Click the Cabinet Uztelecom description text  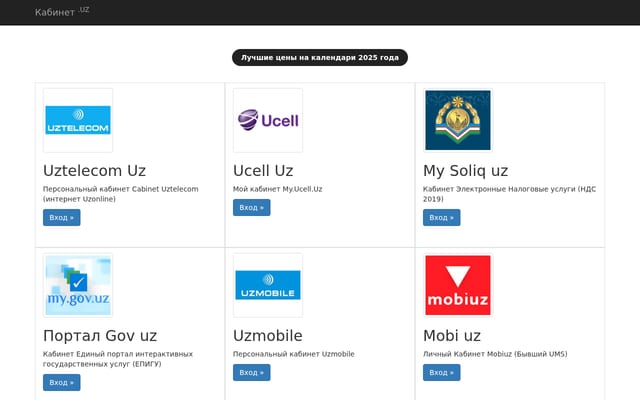coord(121,194)
